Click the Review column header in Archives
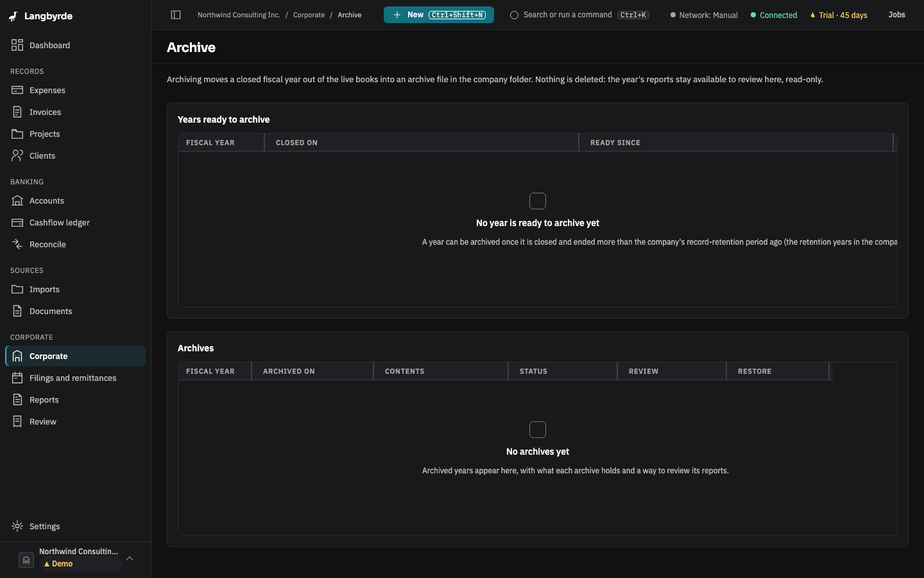The width and height of the screenshot is (924, 578). point(672,371)
